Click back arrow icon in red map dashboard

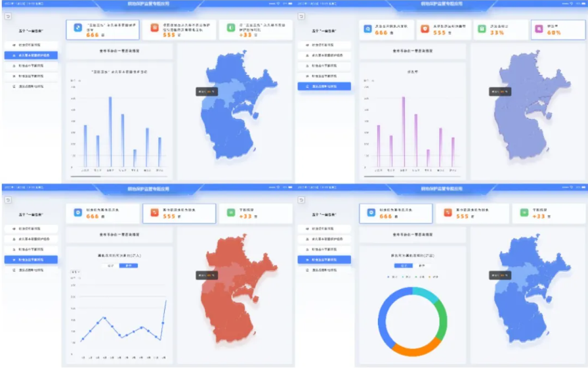(x=7, y=200)
